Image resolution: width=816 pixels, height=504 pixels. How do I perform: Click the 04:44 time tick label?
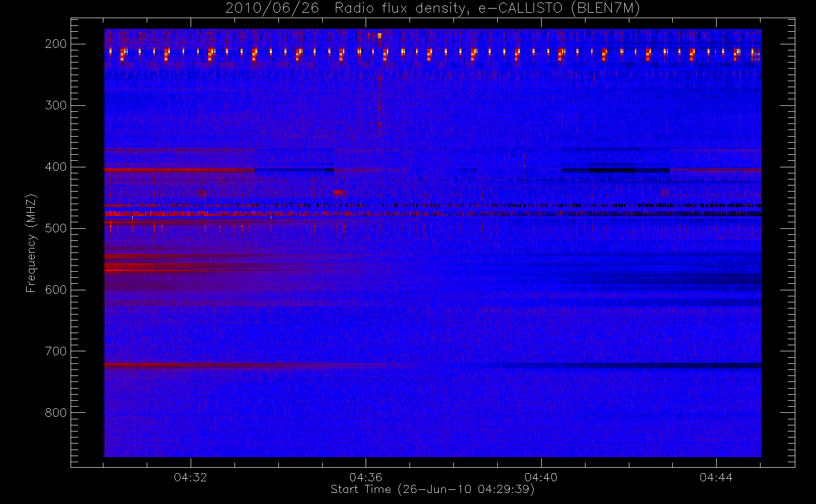pos(716,477)
